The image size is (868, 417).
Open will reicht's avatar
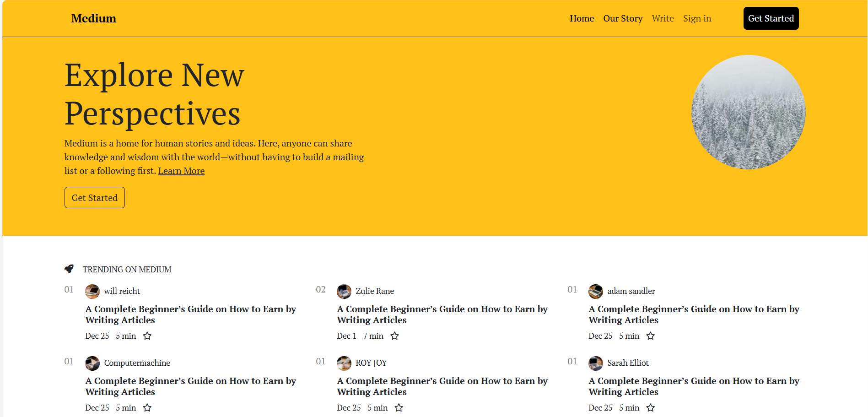click(x=92, y=292)
